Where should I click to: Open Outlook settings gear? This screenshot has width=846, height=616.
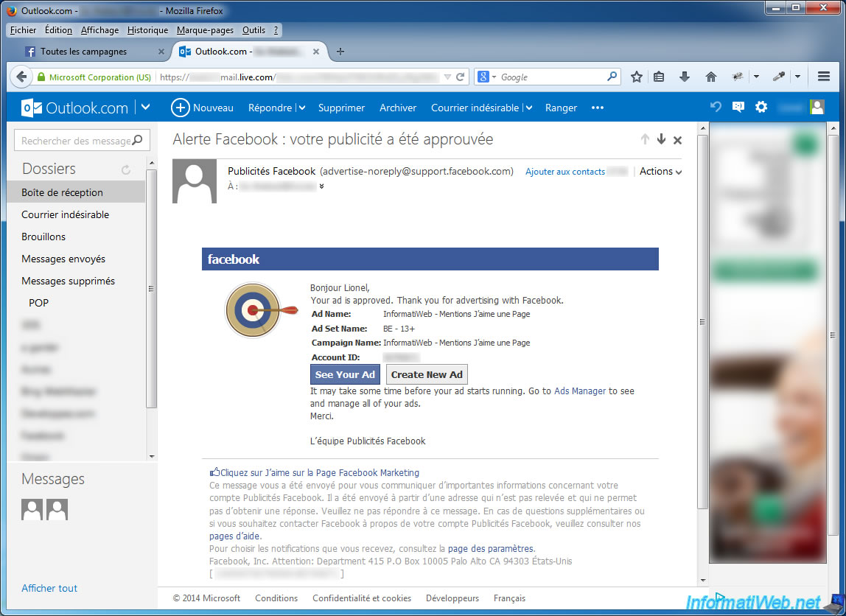pos(761,108)
